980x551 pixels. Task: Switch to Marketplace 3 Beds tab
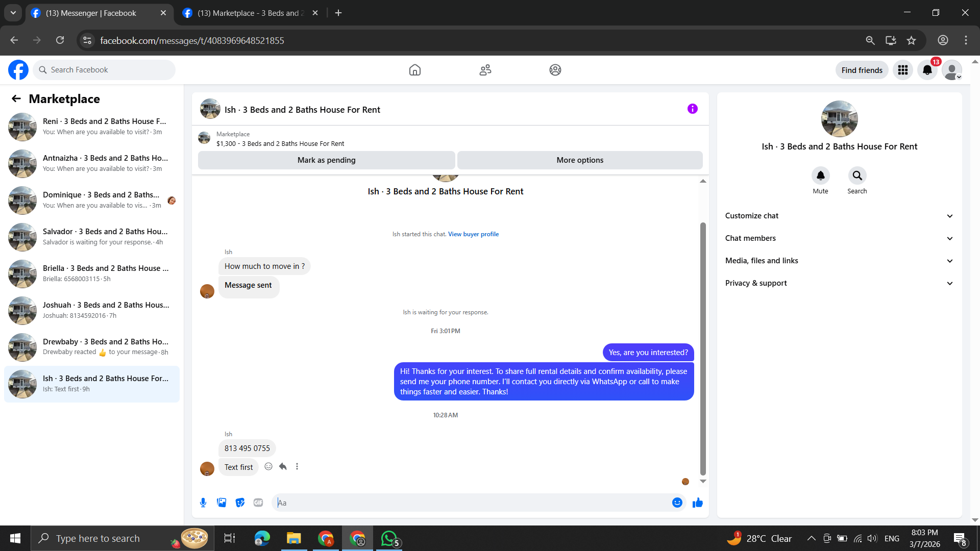(x=250, y=13)
